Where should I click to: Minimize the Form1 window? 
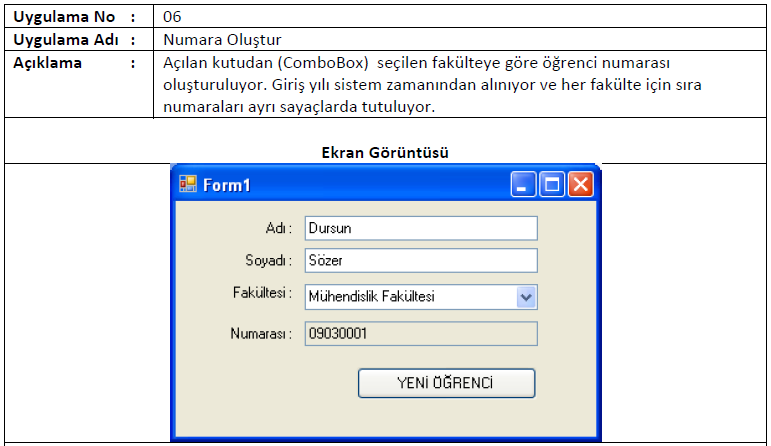pos(523,185)
